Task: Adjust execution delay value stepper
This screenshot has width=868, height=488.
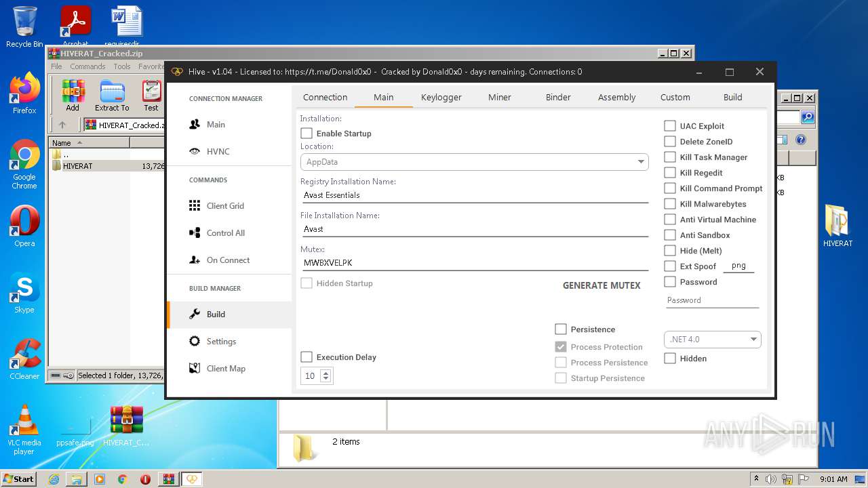Action: 325,375
